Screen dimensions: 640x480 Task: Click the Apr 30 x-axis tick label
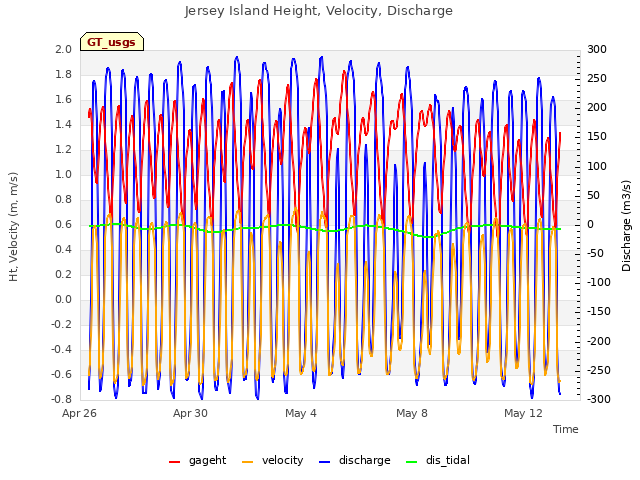[190, 413]
